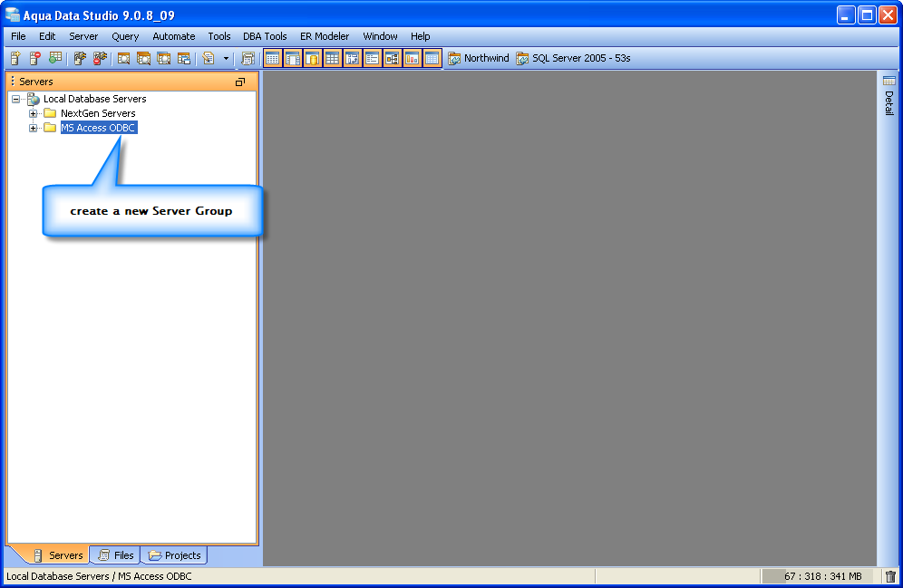Click the trash can garbage collect icon
The height and width of the screenshot is (588, 903).
(891, 576)
